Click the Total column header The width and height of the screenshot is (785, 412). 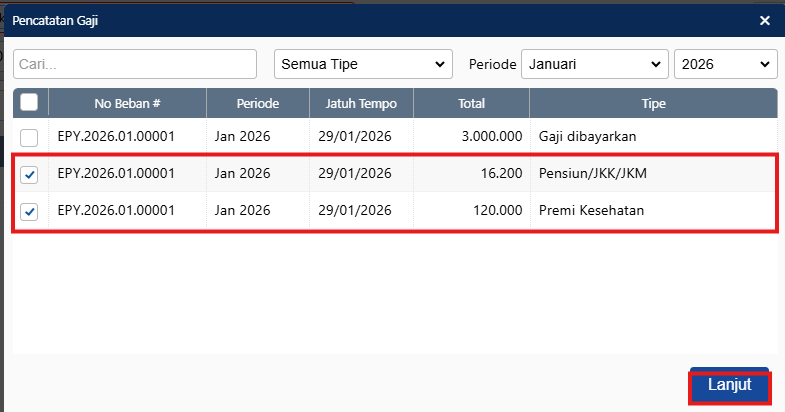click(471, 103)
